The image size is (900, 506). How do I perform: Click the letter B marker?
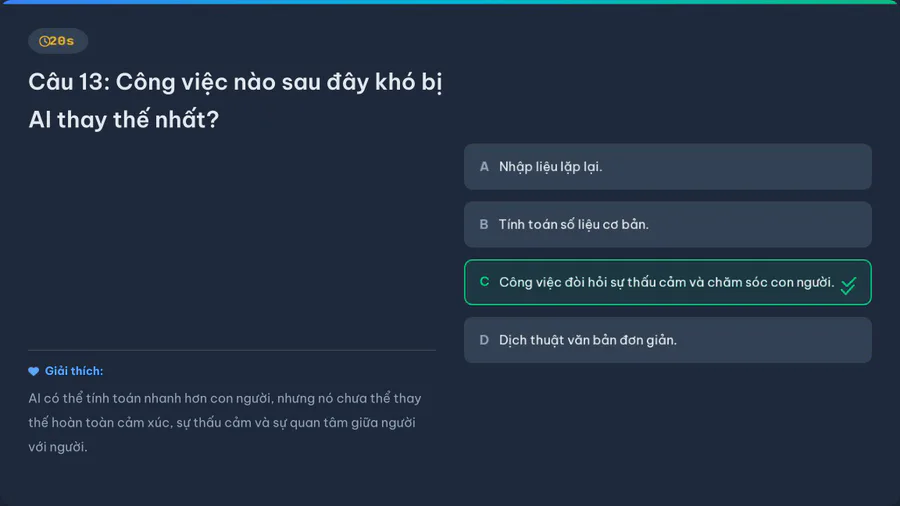[484, 225]
